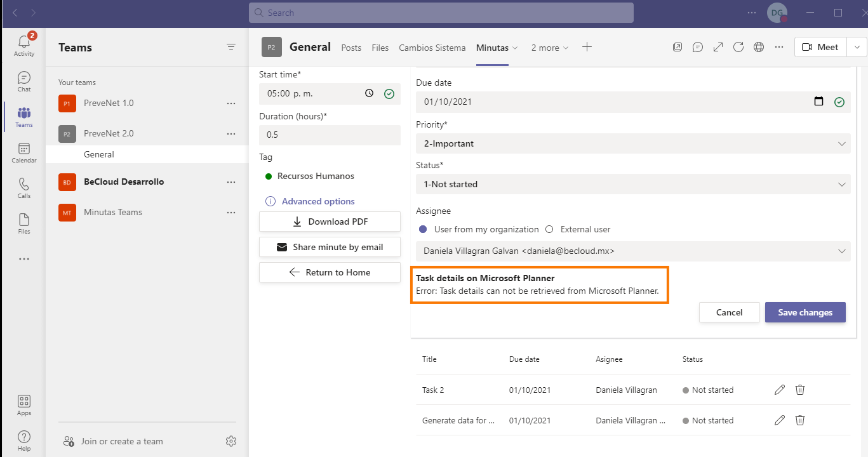This screenshot has height=457, width=868.
Task: Open the Status dropdown
Action: [633, 184]
